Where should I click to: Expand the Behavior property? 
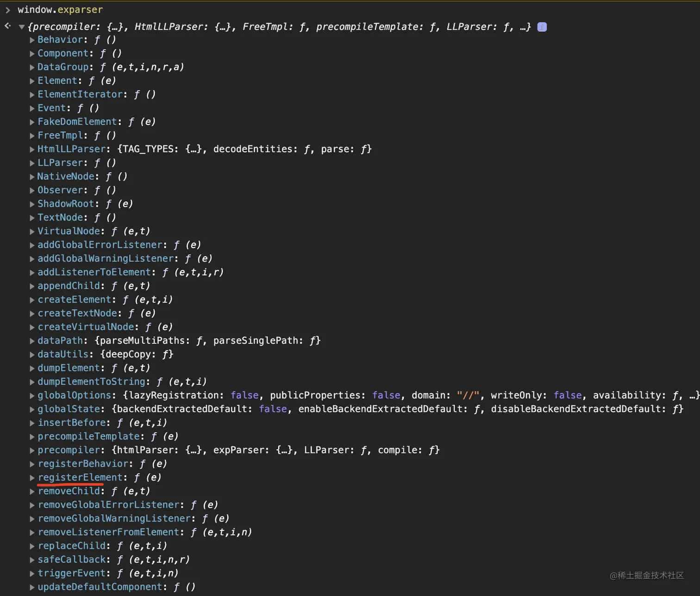click(32, 40)
